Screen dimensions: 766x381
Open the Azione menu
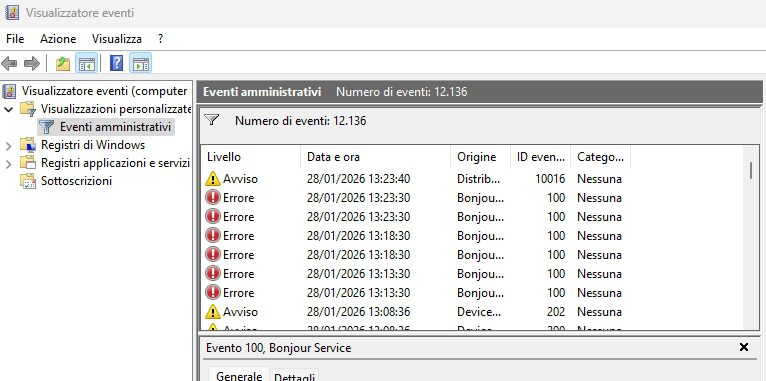(x=58, y=39)
